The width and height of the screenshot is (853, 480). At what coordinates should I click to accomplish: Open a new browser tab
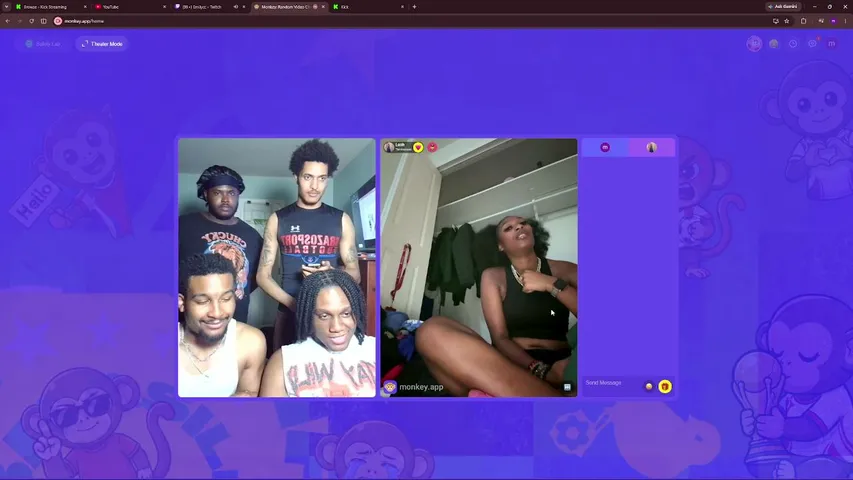pyautogui.click(x=415, y=7)
